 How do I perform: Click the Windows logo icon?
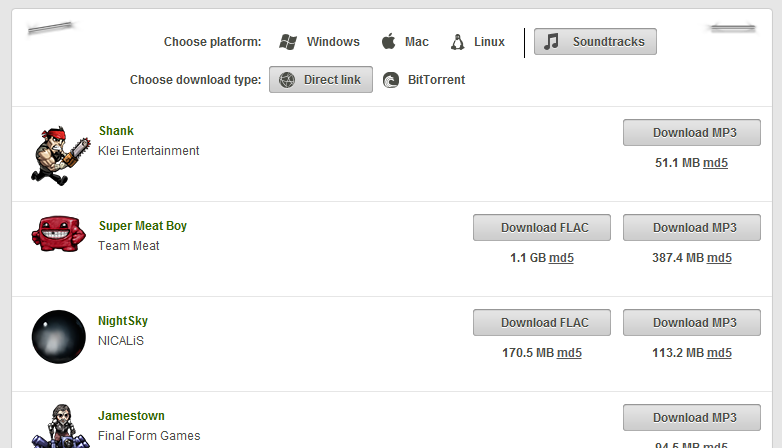point(288,42)
